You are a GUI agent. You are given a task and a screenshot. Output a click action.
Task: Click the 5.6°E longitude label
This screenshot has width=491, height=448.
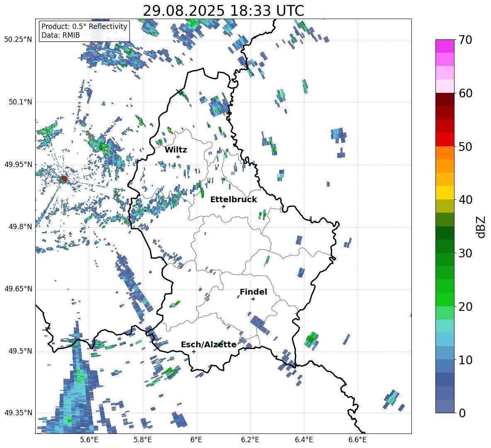tap(89, 440)
